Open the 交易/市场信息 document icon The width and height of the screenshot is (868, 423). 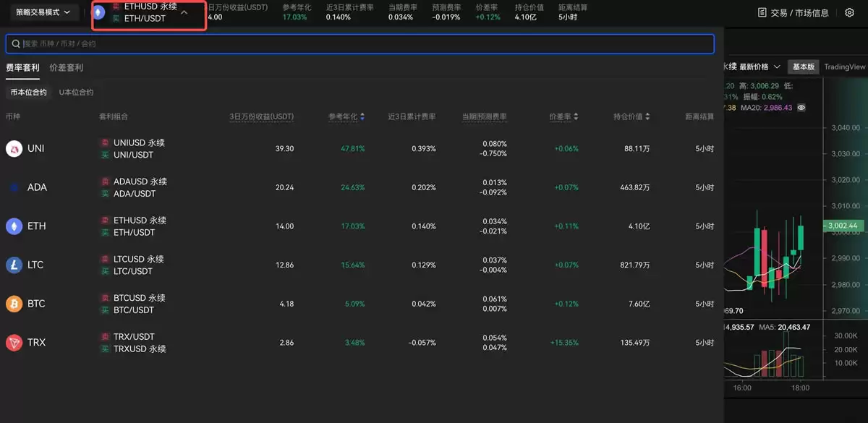click(763, 12)
